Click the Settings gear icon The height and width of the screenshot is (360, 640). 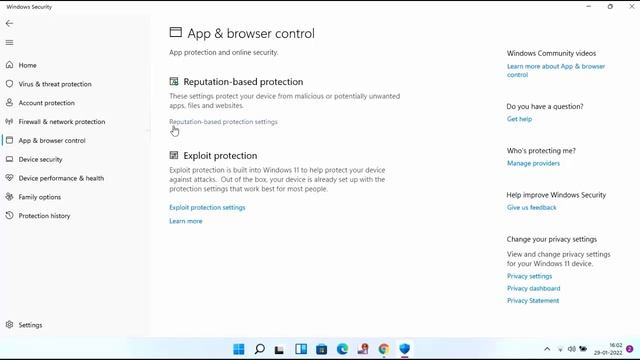[9, 324]
